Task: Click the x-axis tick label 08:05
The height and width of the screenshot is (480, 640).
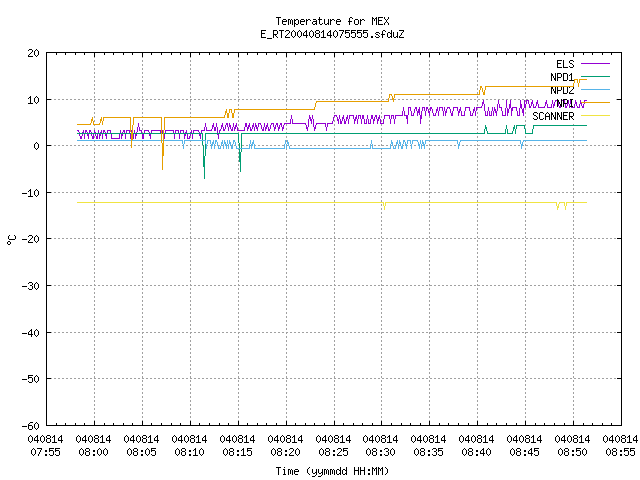Action: (142, 452)
